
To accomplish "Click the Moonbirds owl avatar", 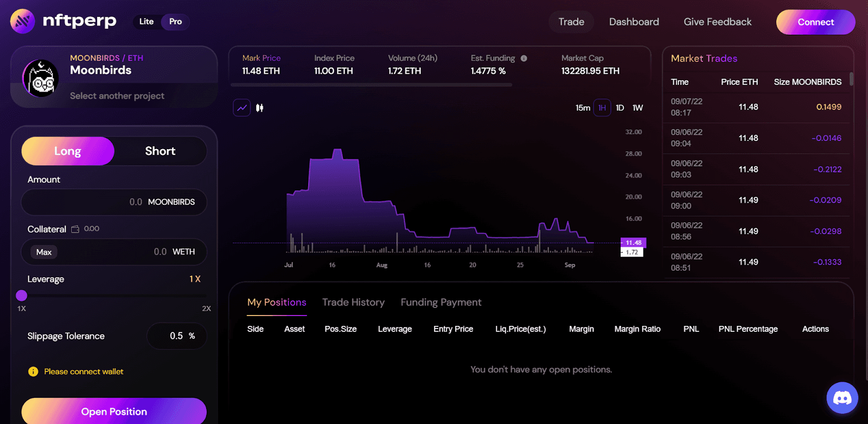I will [x=41, y=78].
